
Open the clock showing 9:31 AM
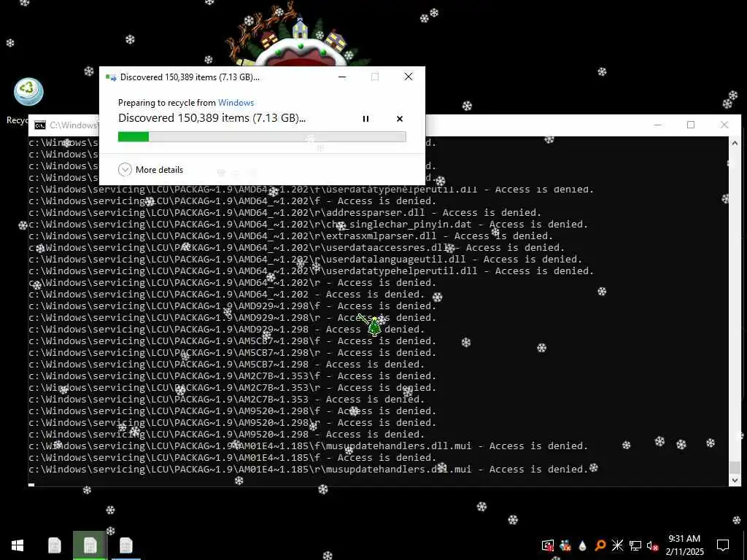[684, 539]
